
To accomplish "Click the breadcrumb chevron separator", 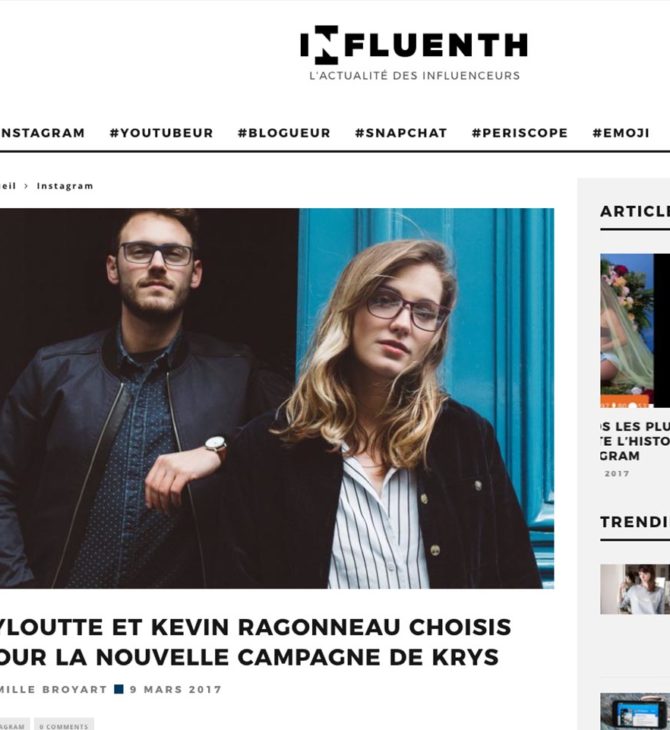I will pos(27,186).
